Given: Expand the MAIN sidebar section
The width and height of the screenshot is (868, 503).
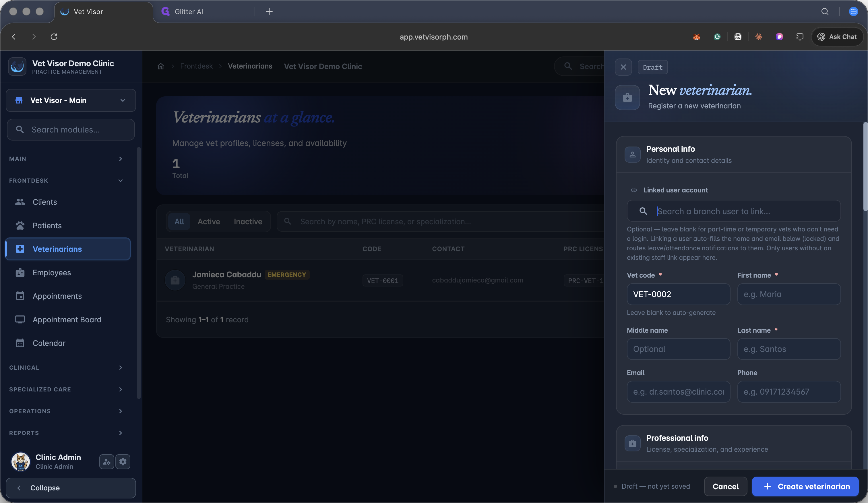Looking at the screenshot, I should click(x=66, y=159).
